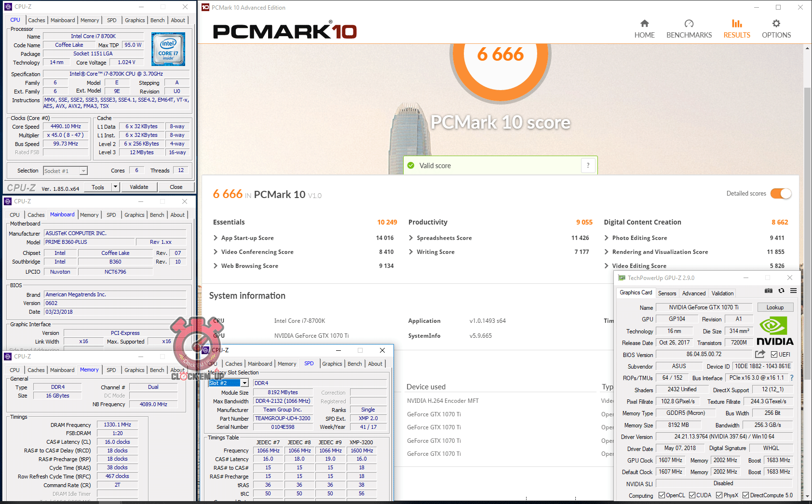812x504 pixels.
Task: Expand the Photo Editing Score row
Action: (607, 238)
